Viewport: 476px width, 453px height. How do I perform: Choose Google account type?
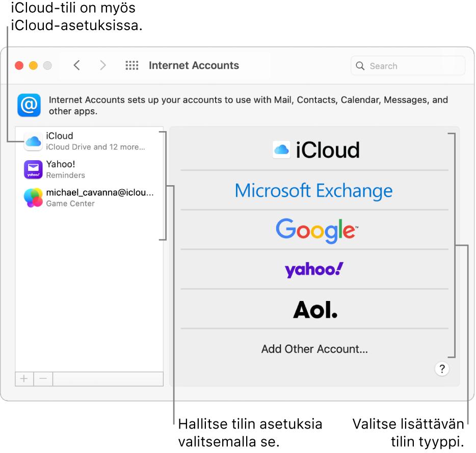point(314,230)
